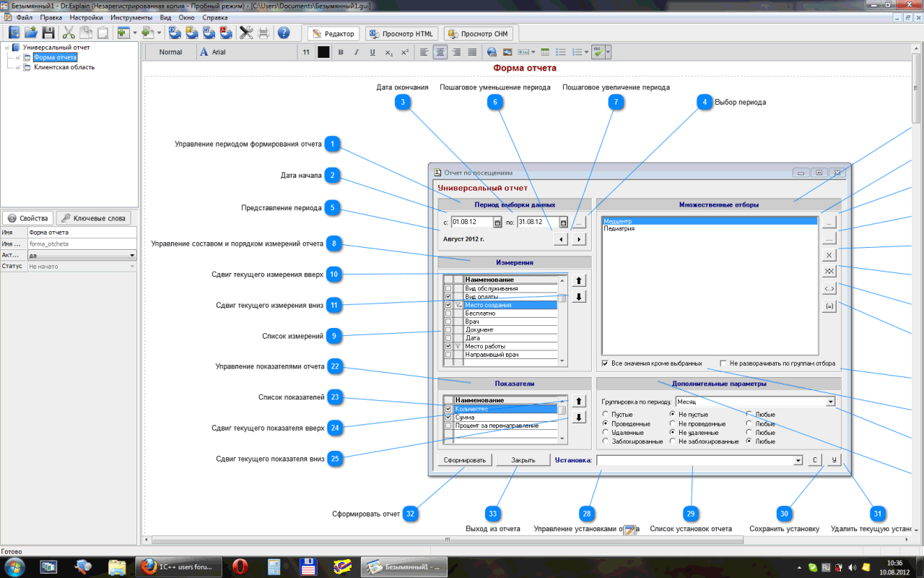Select the 'Проведенные' radio button
Screen dimensions: 924x578
[604, 423]
